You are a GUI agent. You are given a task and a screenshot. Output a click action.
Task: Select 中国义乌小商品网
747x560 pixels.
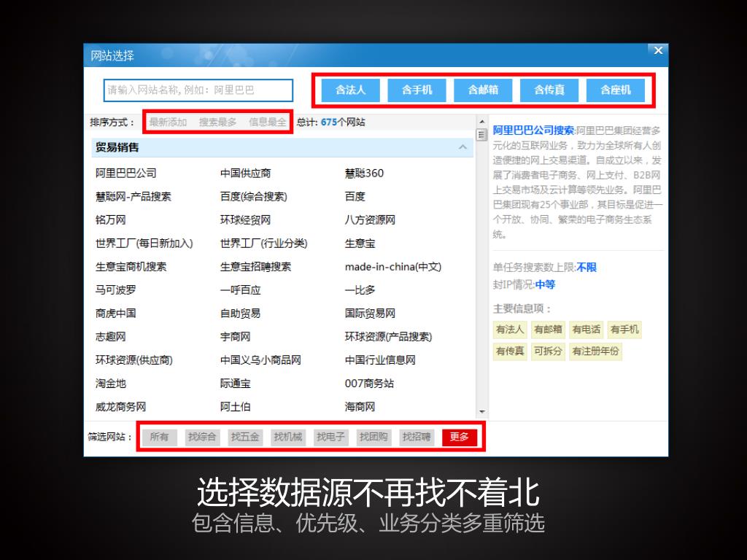pos(260,359)
